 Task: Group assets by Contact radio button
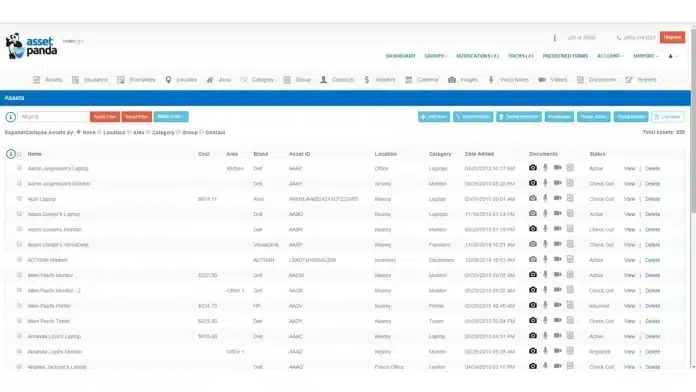202,132
